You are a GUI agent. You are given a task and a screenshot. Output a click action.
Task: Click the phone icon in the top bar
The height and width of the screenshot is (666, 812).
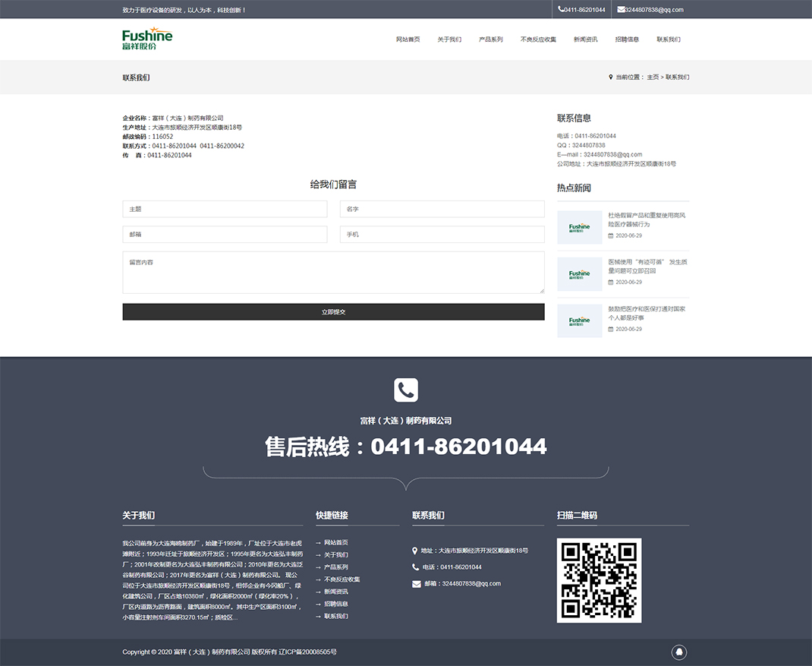(x=561, y=10)
